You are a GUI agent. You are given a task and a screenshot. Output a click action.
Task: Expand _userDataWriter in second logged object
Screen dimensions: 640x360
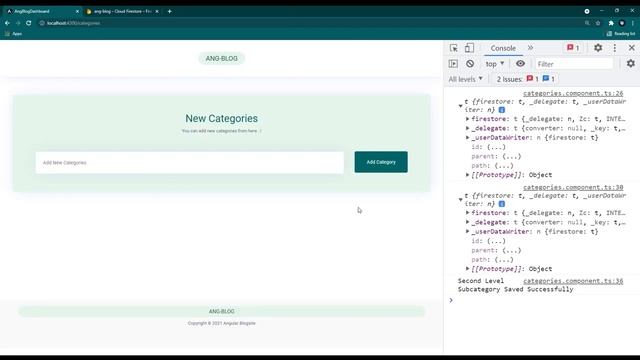coord(467,231)
